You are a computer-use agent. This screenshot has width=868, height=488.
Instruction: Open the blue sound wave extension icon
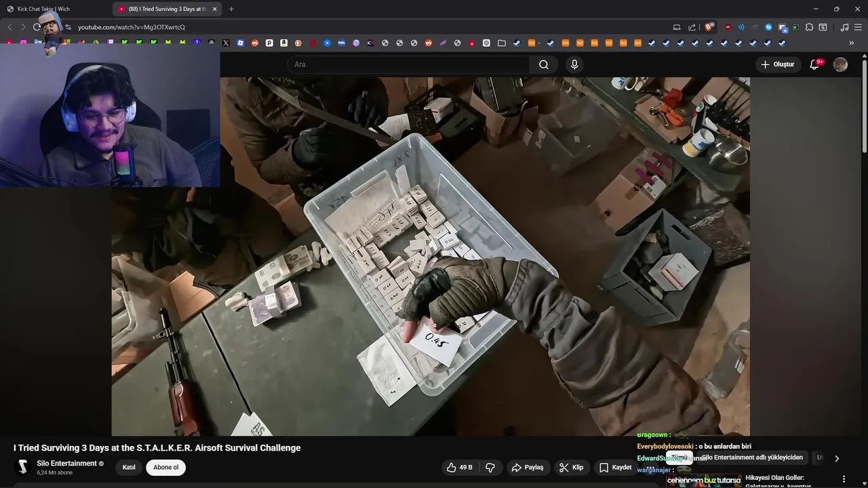click(x=741, y=27)
